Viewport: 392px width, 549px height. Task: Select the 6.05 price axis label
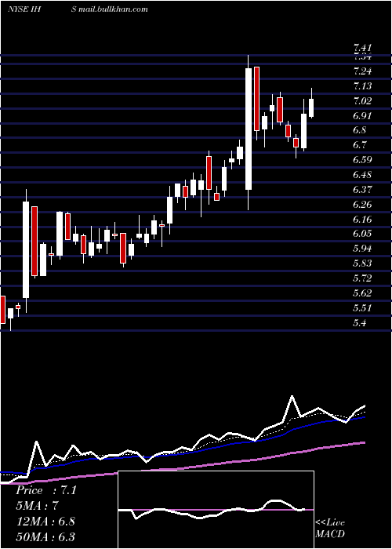pos(362,234)
